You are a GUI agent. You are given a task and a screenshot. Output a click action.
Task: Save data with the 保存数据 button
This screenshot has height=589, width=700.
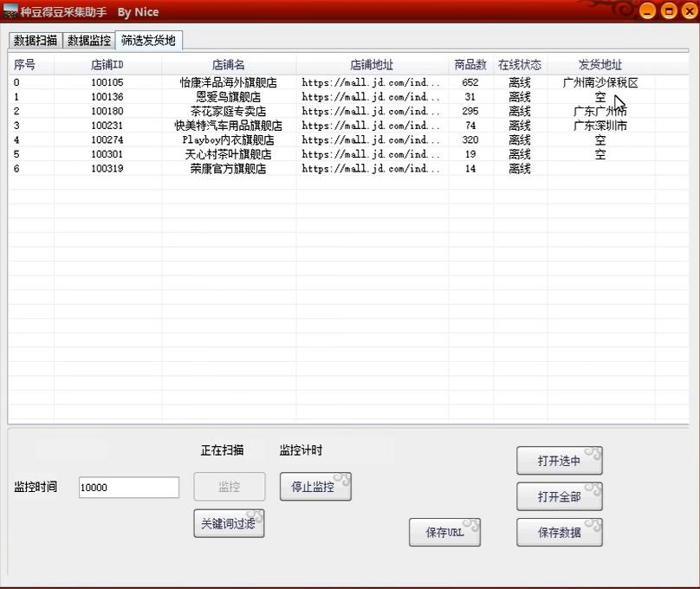[x=559, y=533]
